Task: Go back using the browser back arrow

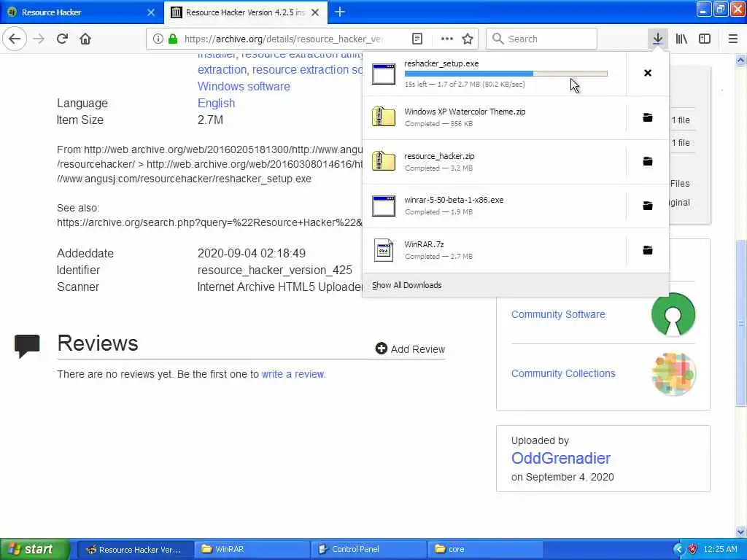Action: click(15, 39)
